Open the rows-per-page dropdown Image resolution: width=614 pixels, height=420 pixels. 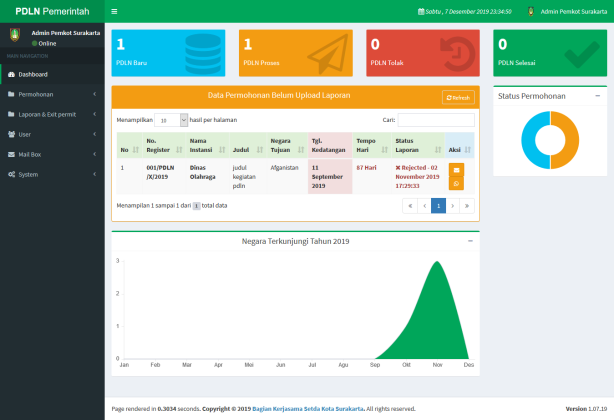[171, 119]
